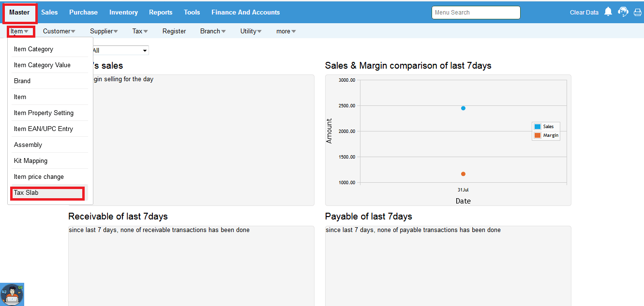The image size is (644, 306).
Task: Open the notifications bell
Action: [608, 12]
